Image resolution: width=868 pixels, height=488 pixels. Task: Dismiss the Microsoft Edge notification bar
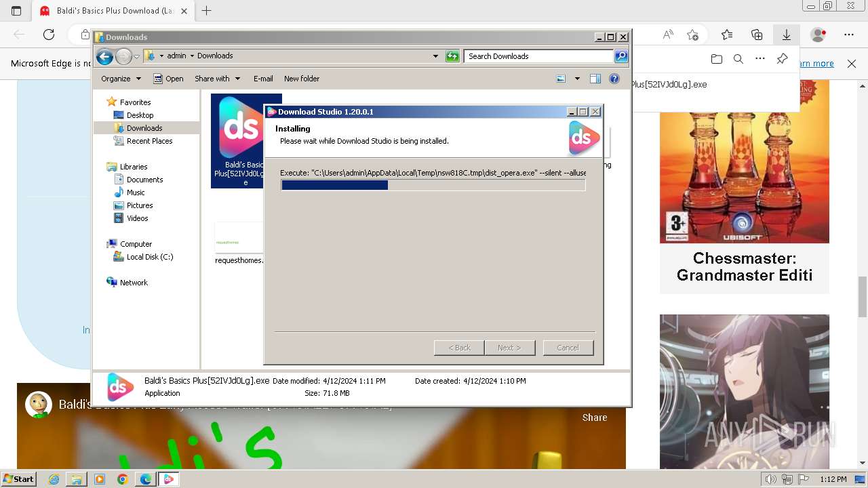click(x=852, y=64)
